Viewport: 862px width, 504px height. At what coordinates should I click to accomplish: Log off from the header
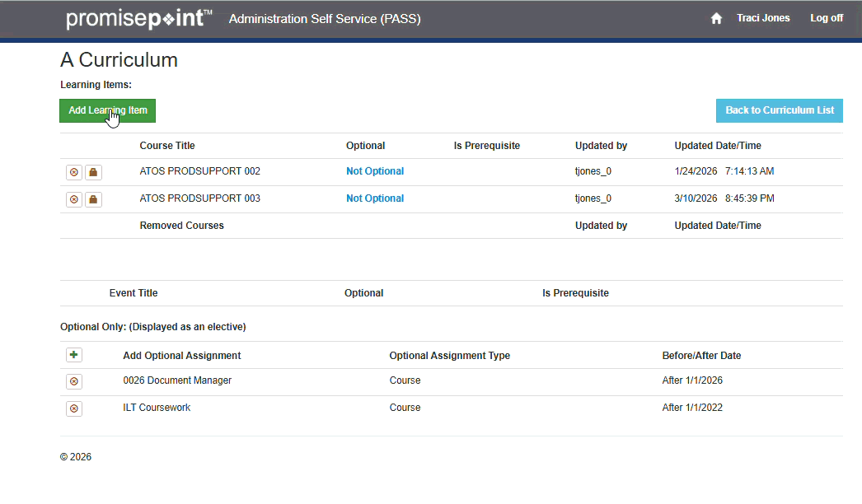(x=826, y=18)
